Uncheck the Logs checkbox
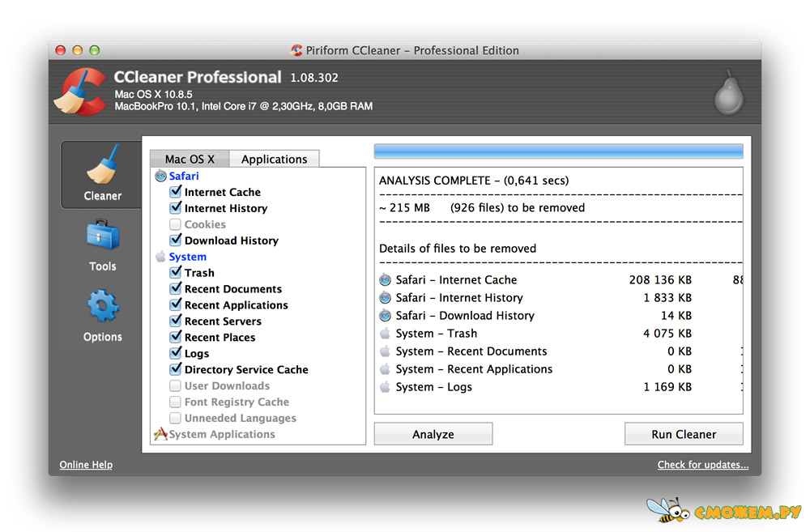The image size is (810, 532). pyautogui.click(x=176, y=353)
